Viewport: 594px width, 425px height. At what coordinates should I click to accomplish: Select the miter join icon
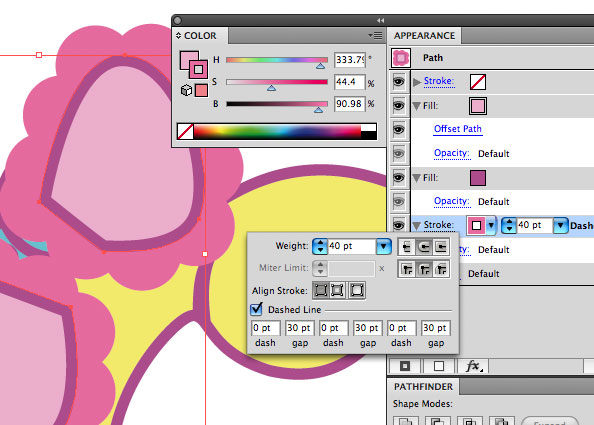(x=406, y=269)
